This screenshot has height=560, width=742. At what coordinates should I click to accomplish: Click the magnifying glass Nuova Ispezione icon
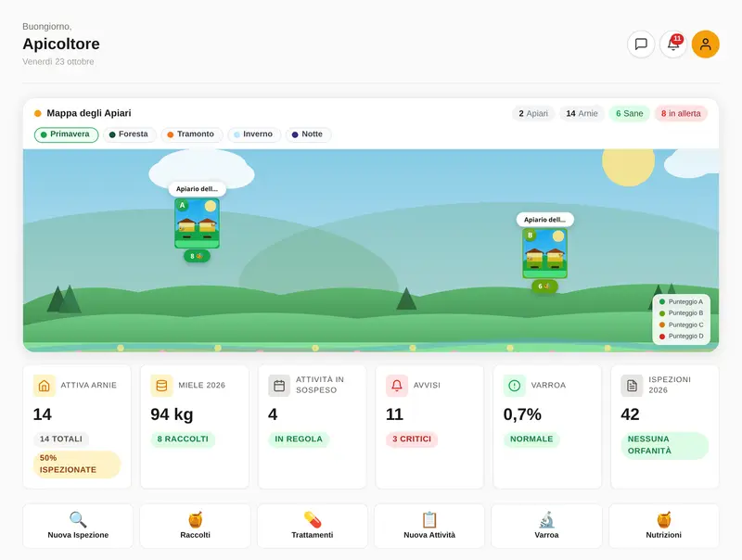pyautogui.click(x=78, y=519)
